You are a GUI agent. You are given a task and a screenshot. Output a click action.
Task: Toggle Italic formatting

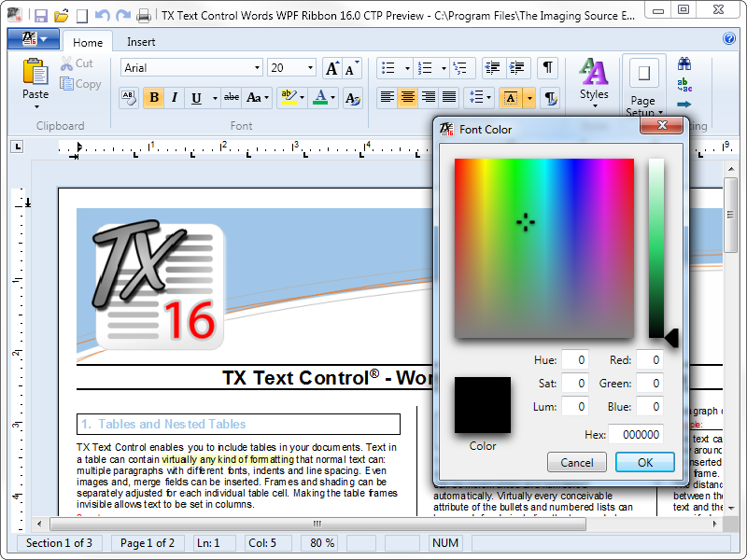[174, 98]
